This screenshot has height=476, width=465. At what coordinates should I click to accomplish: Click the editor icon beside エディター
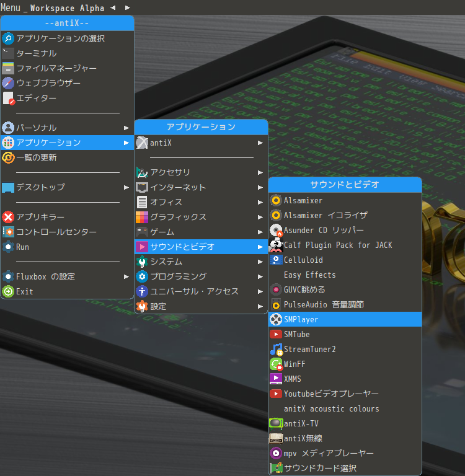(x=8, y=98)
